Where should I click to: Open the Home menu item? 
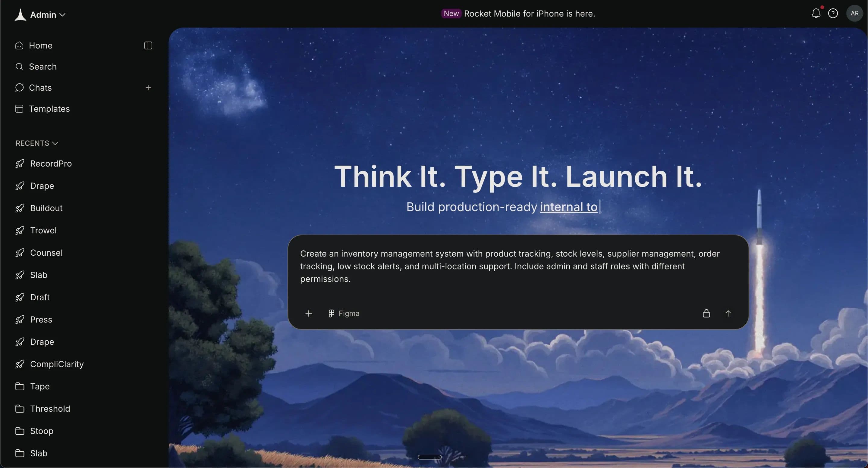click(40, 45)
